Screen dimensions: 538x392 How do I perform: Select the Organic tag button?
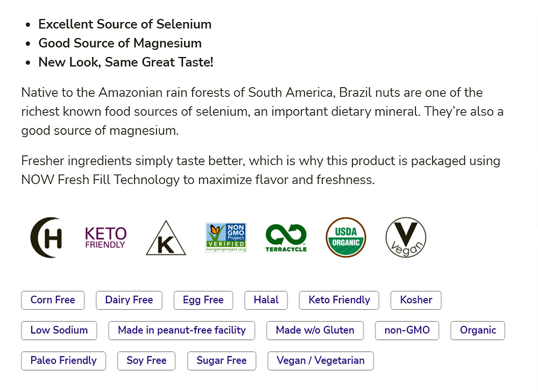(478, 330)
